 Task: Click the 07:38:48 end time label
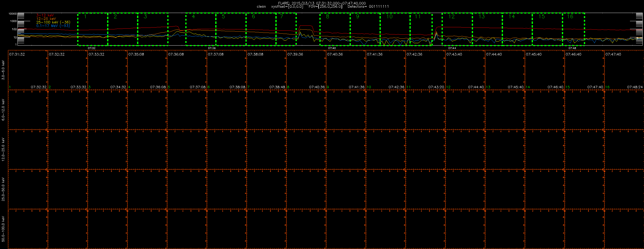277,87
